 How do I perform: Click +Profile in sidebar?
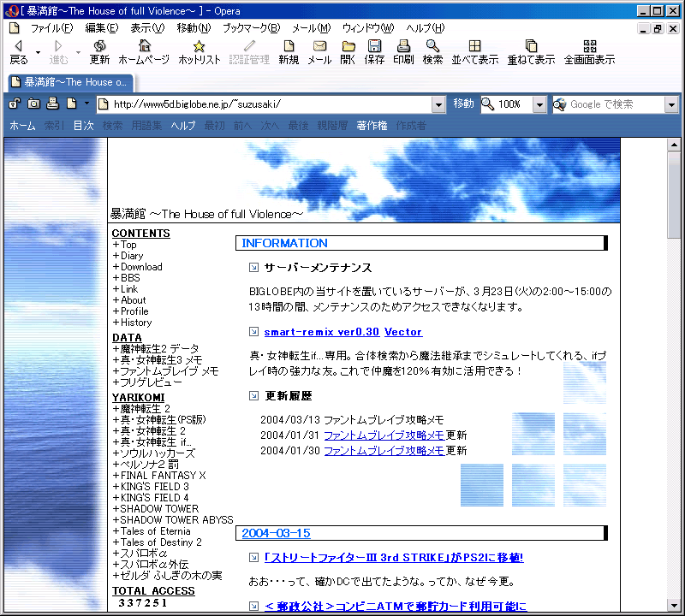tap(131, 311)
